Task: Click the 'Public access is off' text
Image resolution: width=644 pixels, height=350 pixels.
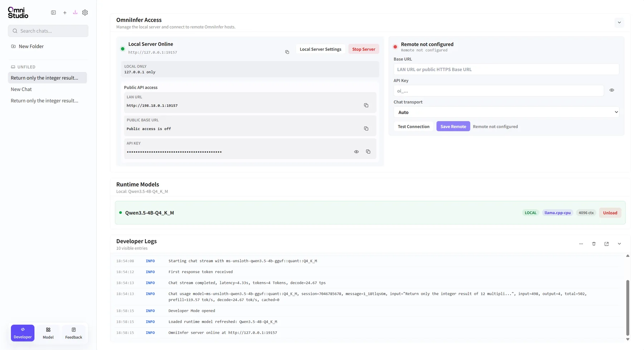Action: [x=149, y=129]
